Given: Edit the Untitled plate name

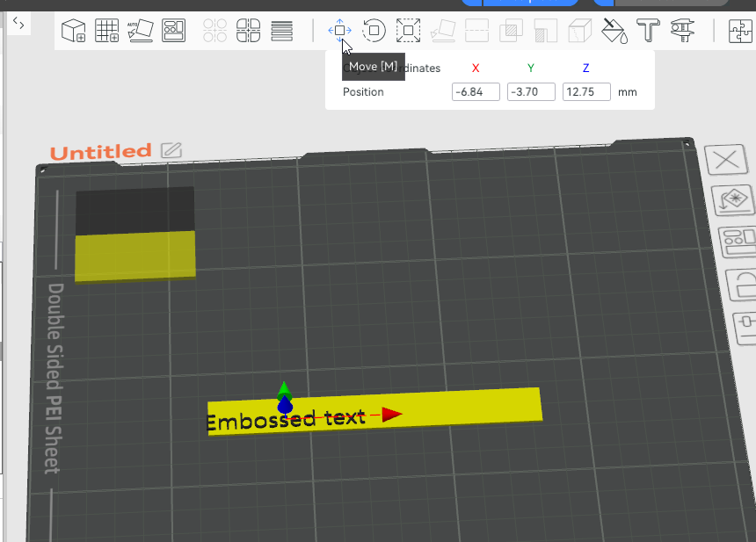Looking at the screenshot, I should 171,150.
